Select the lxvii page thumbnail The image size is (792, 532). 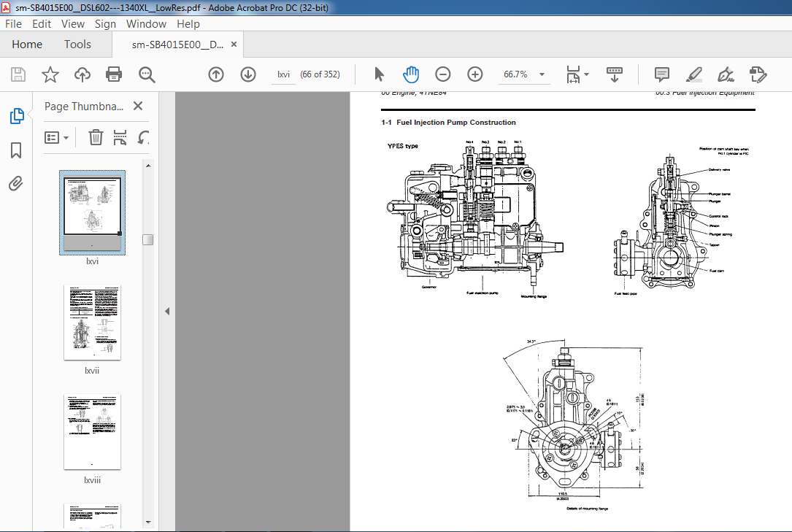[92, 322]
